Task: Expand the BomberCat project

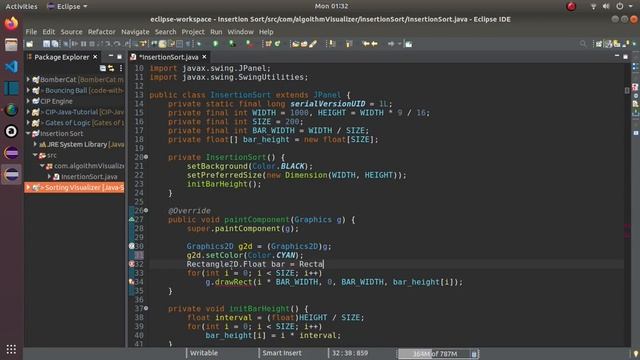Action: point(28,80)
